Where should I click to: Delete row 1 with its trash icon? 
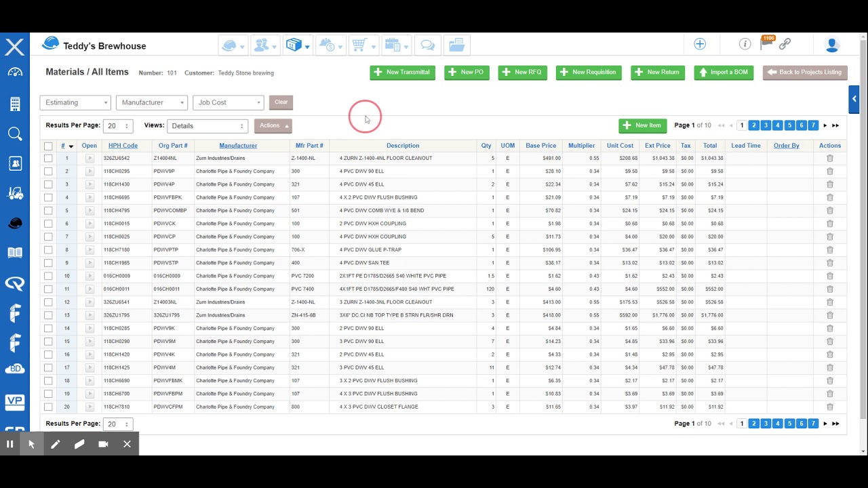pyautogui.click(x=830, y=159)
